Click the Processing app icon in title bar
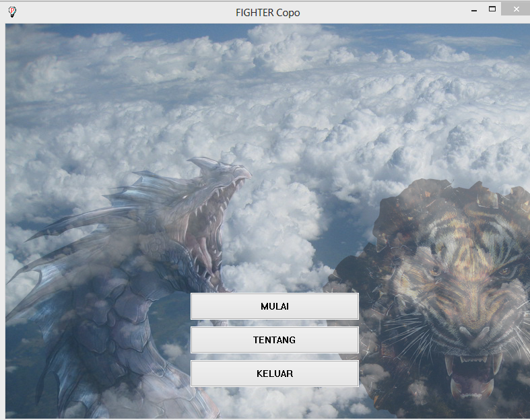 pos(12,12)
